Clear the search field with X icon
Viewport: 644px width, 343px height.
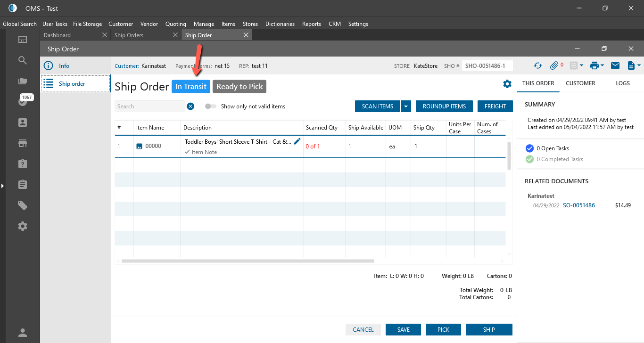[190, 106]
